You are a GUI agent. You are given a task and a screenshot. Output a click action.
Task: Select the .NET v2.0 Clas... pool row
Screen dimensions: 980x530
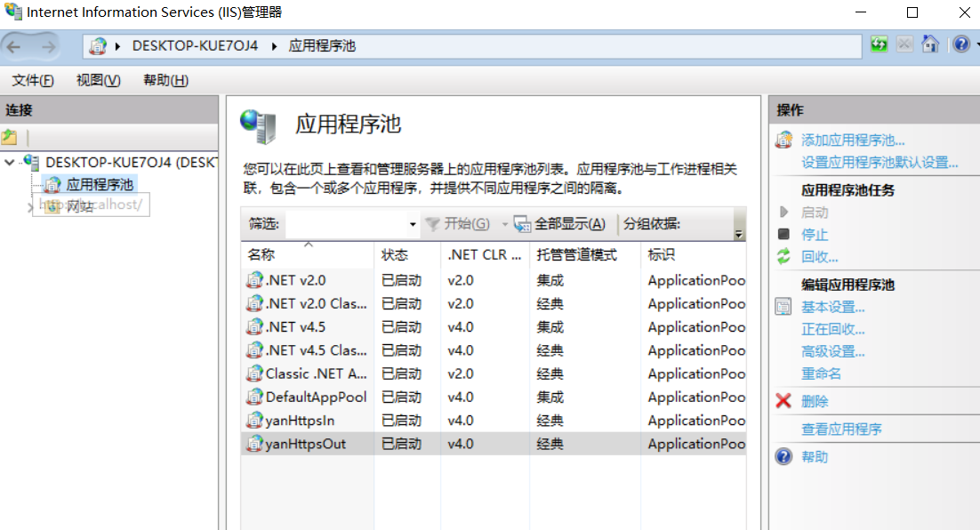pos(494,304)
